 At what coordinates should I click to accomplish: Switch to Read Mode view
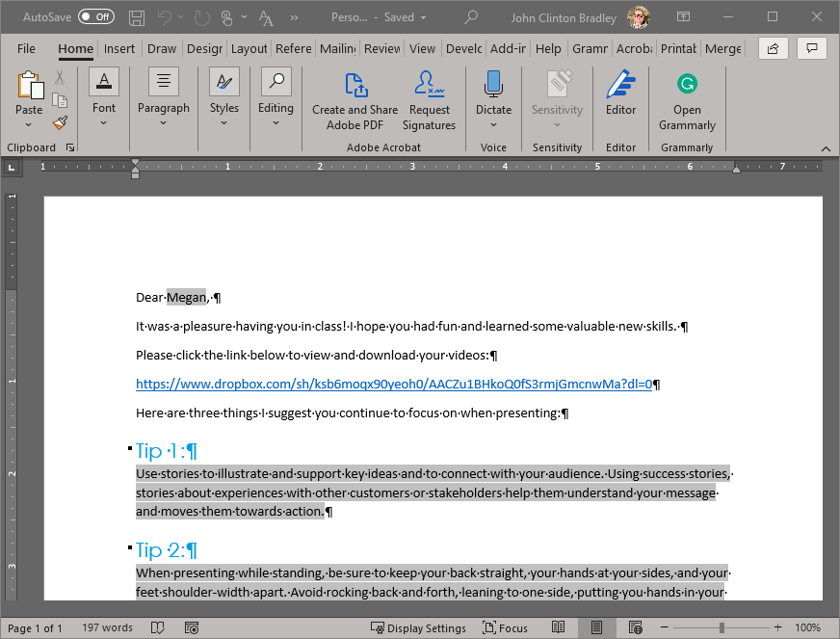[558, 627]
